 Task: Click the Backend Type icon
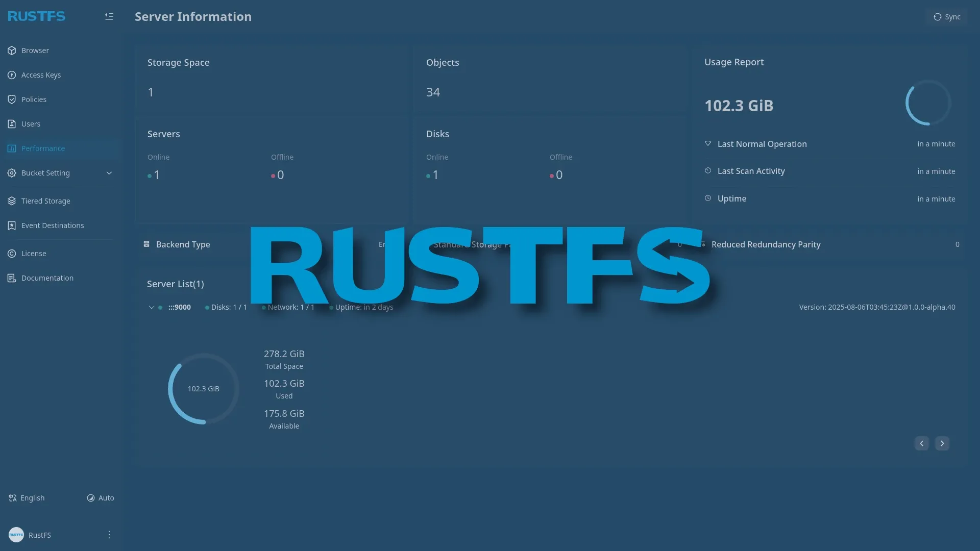(x=146, y=244)
